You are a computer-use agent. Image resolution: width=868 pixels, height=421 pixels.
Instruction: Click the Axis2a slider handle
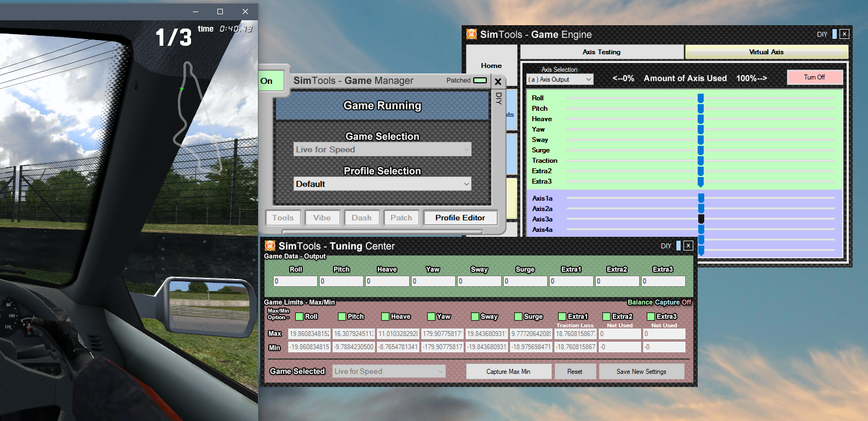click(701, 209)
